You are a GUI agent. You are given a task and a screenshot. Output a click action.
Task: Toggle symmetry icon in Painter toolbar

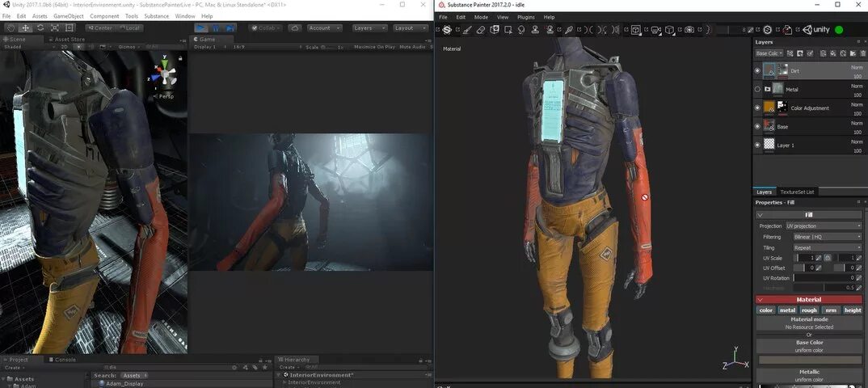(x=588, y=30)
